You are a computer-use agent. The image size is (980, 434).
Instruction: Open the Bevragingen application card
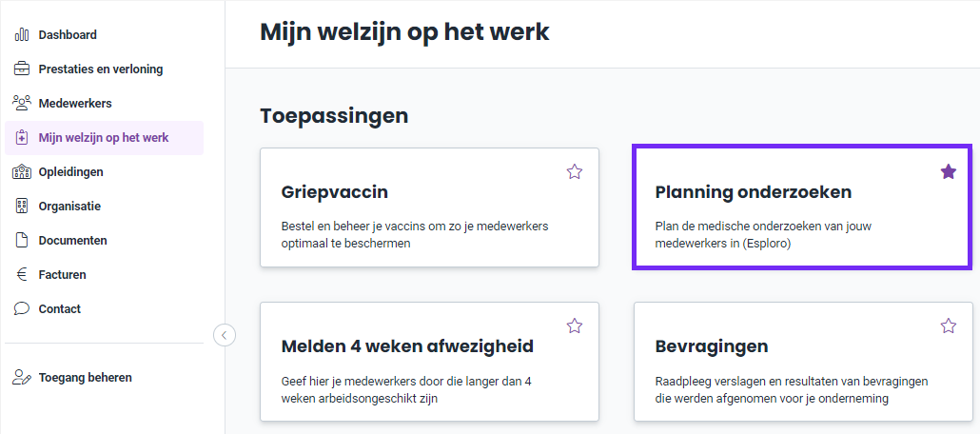tap(802, 362)
